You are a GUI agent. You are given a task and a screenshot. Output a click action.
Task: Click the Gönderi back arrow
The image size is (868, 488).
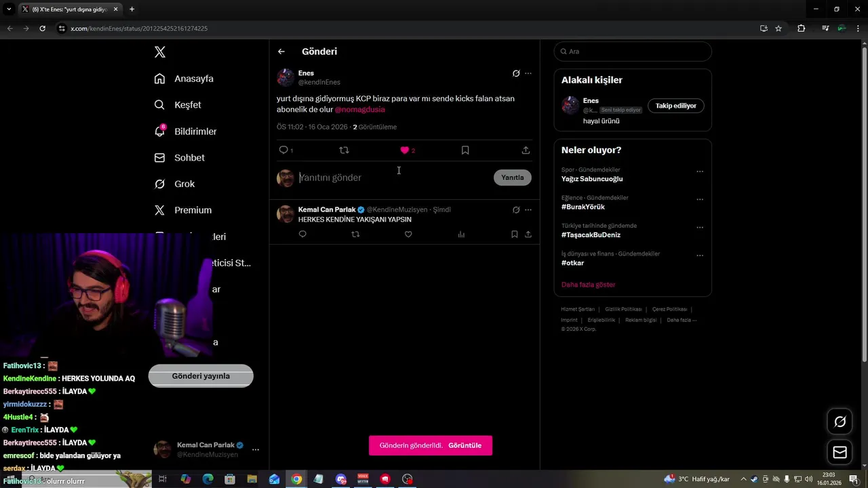[x=281, y=52]
